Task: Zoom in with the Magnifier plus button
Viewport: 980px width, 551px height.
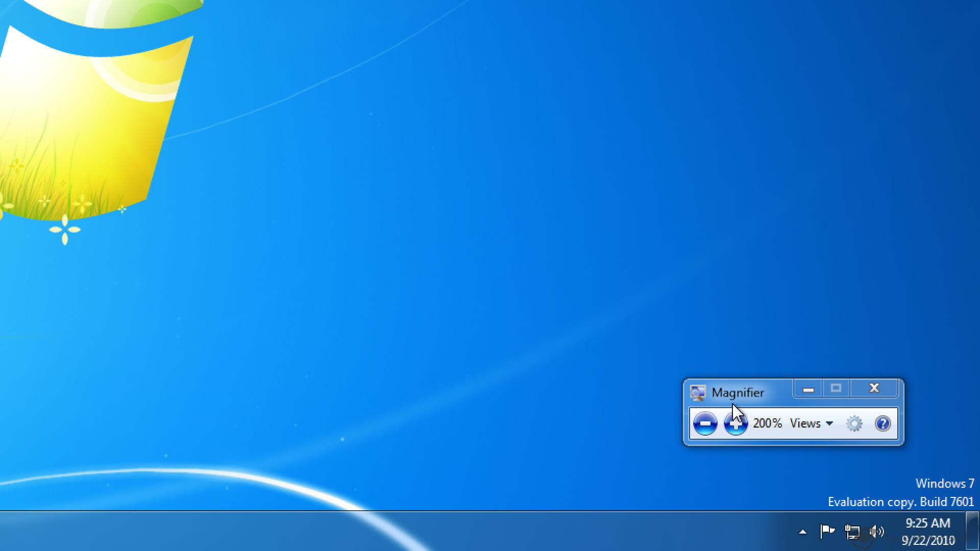Action: (736, 423)
